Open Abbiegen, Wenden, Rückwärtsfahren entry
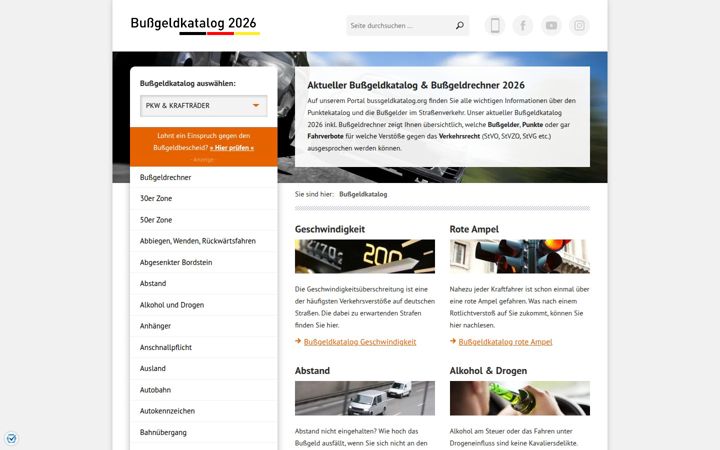 [x=204, y=241]
